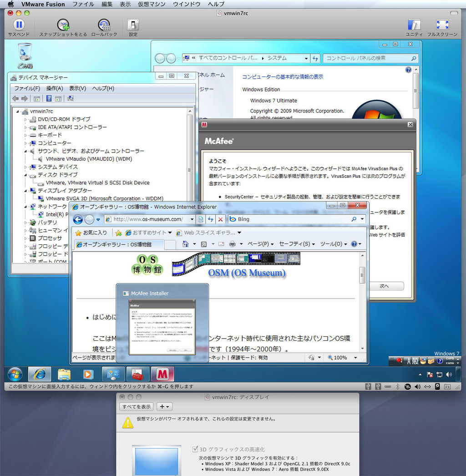Image resolution: width=466 pixels, height=476 pixels.
Task: Click Device Manager help toolbar icon
Action: coord(49,98)
